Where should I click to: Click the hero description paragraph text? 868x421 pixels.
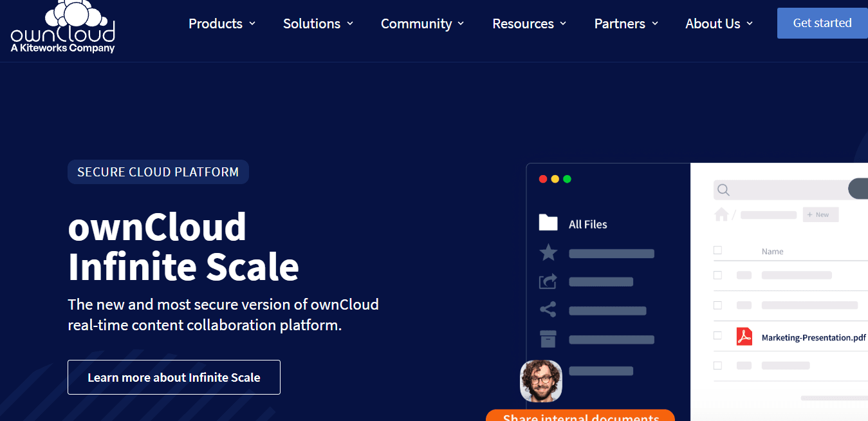223,315
